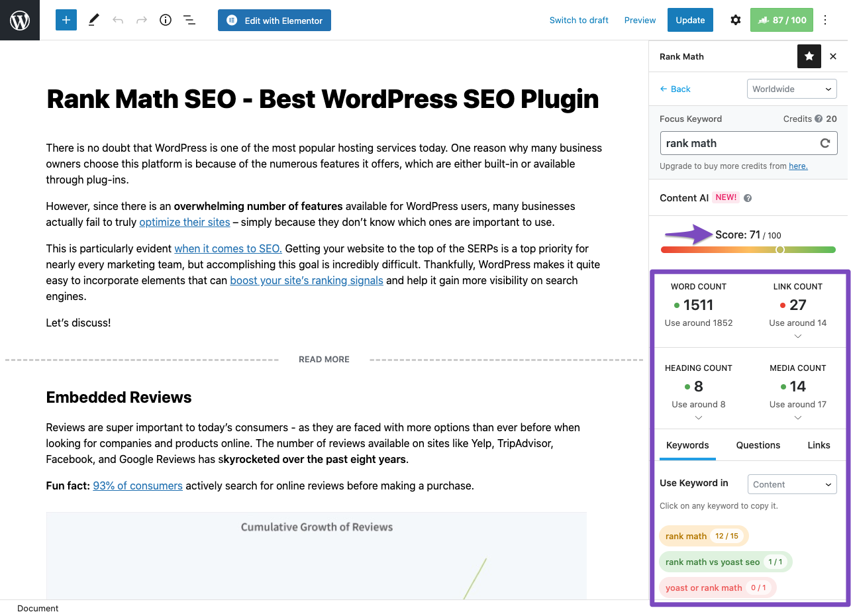
Task: Click the undo arrow icon
Action: (118, 20)
